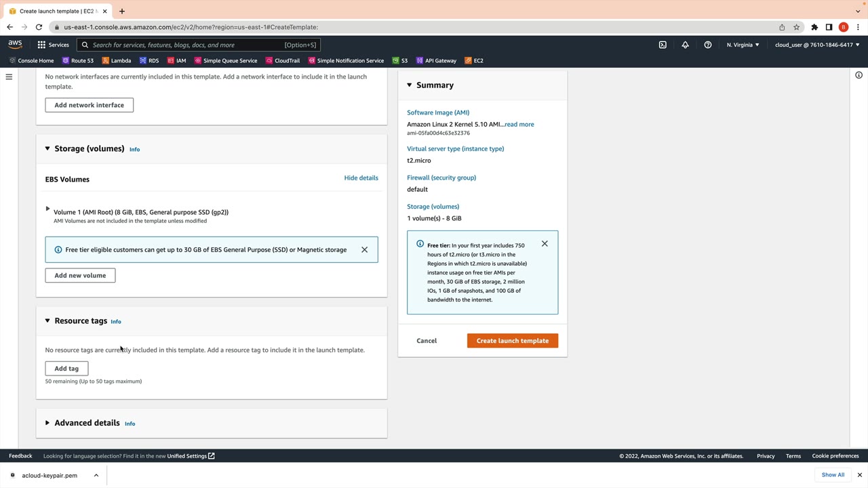The image size is (868, 488).
Task: Open the S3 shortcut
Action: pos(400,60)
